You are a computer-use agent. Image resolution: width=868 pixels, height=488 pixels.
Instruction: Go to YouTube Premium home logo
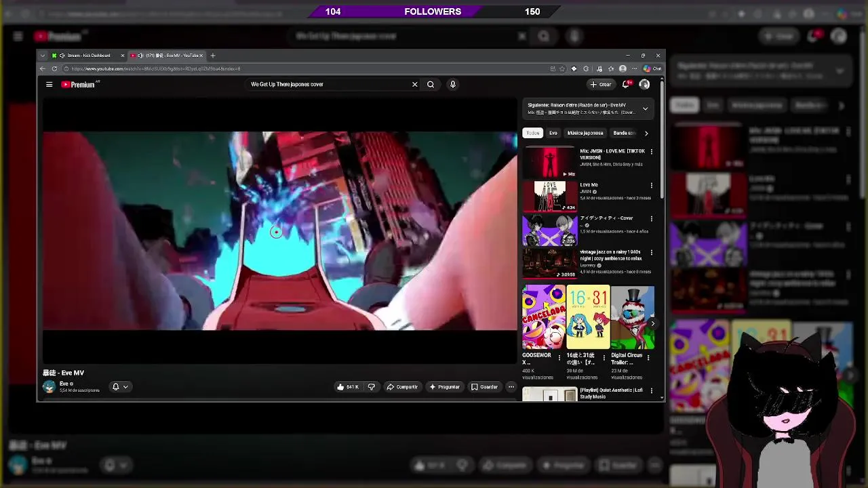(x=79, y=84)
